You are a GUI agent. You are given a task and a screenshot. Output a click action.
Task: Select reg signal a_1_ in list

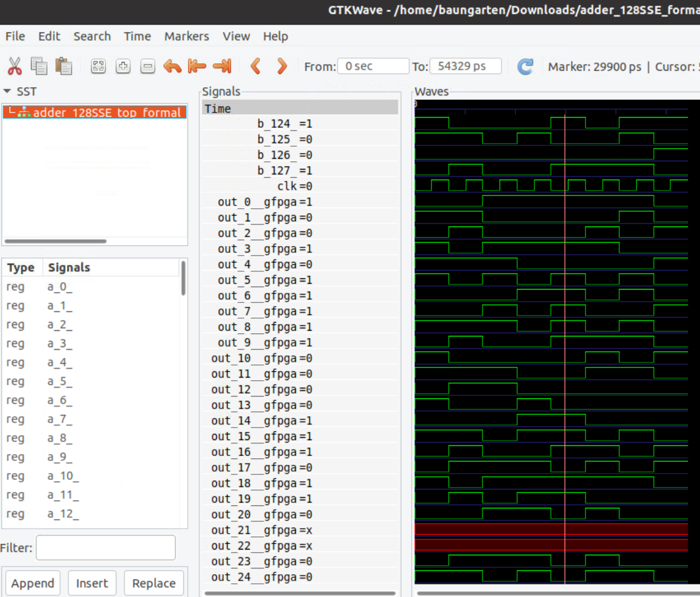(x=91, y=306)
